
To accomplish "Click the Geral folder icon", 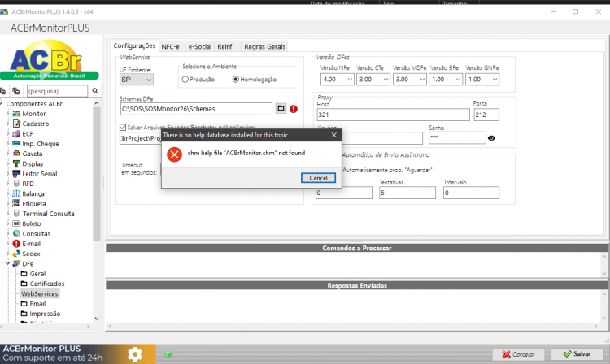I will [x=24, y=274].
